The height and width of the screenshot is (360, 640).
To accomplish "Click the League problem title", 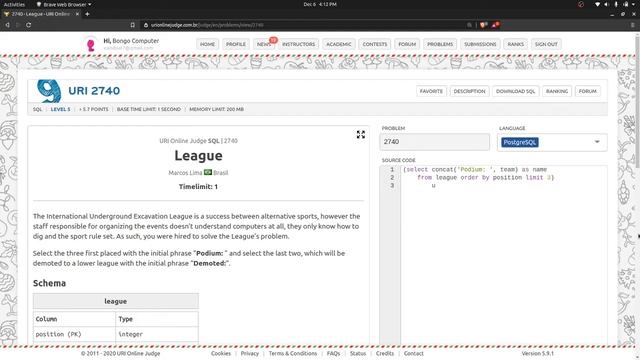I will [x=198, y=156].
